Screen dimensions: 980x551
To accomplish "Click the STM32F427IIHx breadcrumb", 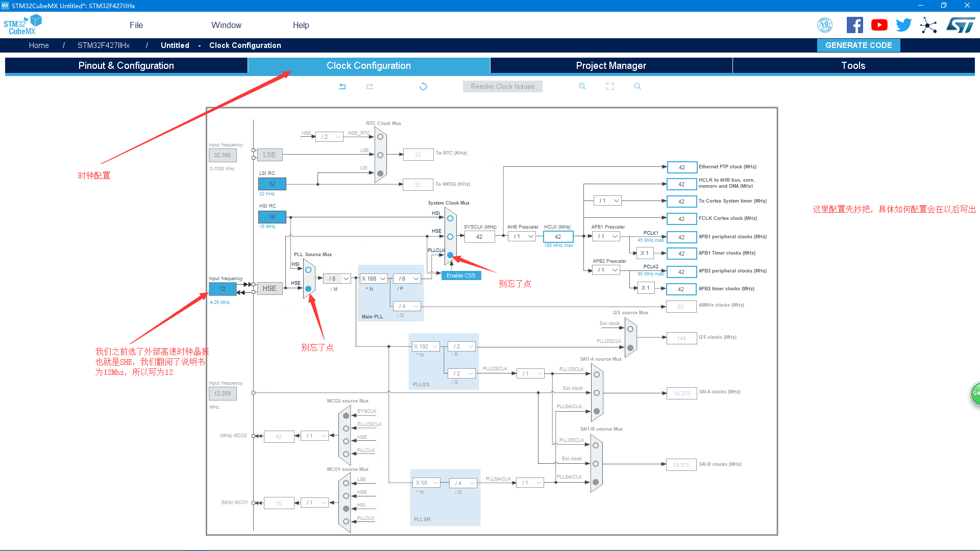I will click(x=104, y=45).
